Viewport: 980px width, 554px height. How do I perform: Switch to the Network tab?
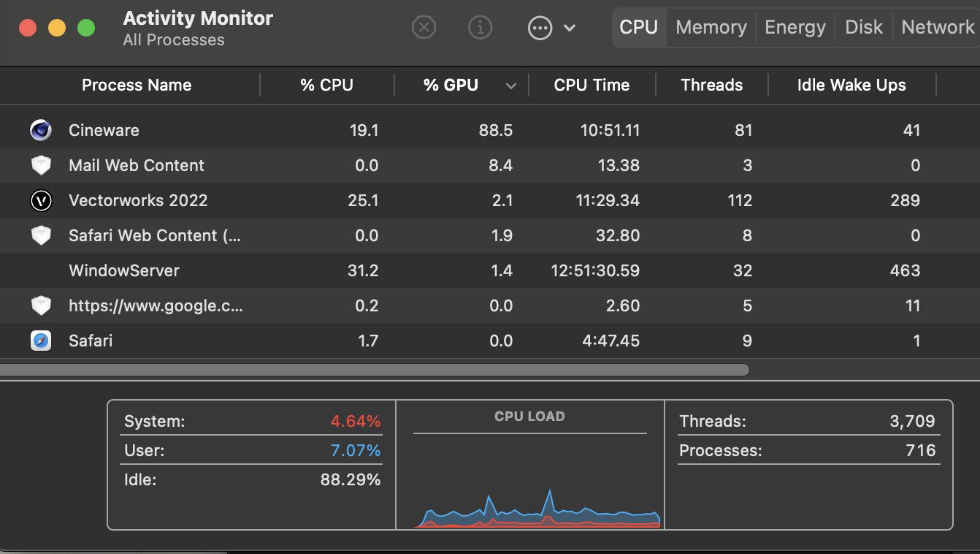pyautogui.click(x=938, y=27)
